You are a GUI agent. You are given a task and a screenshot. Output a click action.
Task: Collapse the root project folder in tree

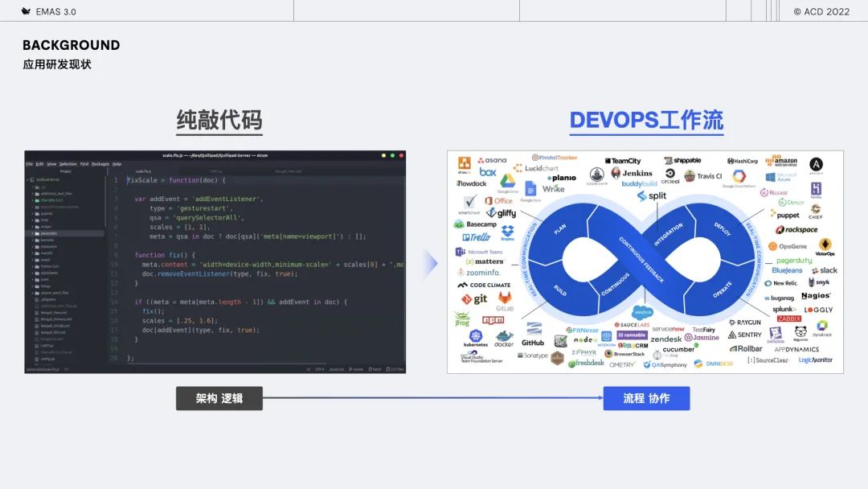click(x=27, y=179)
